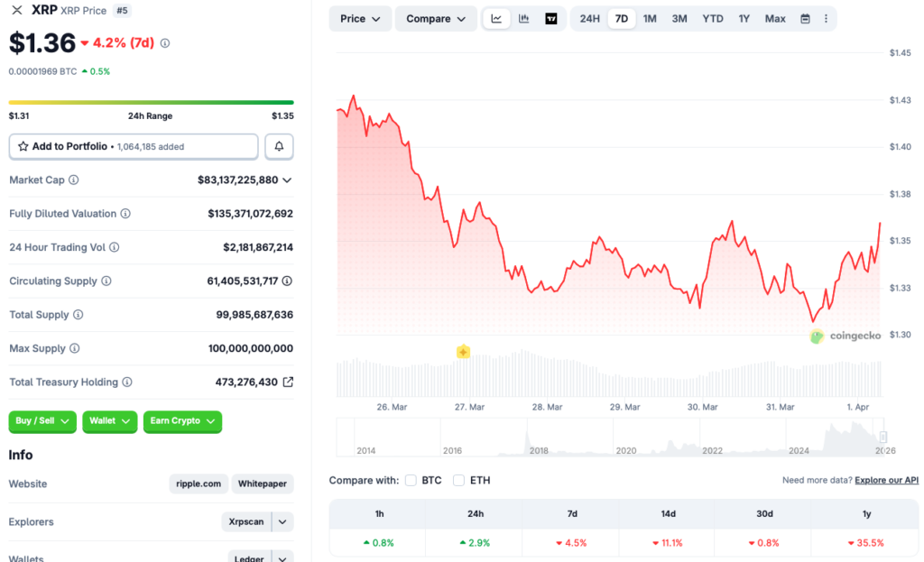Screen dimensions: 924x562
Task: Select the line chart view icon
Action: click(496, 18)
